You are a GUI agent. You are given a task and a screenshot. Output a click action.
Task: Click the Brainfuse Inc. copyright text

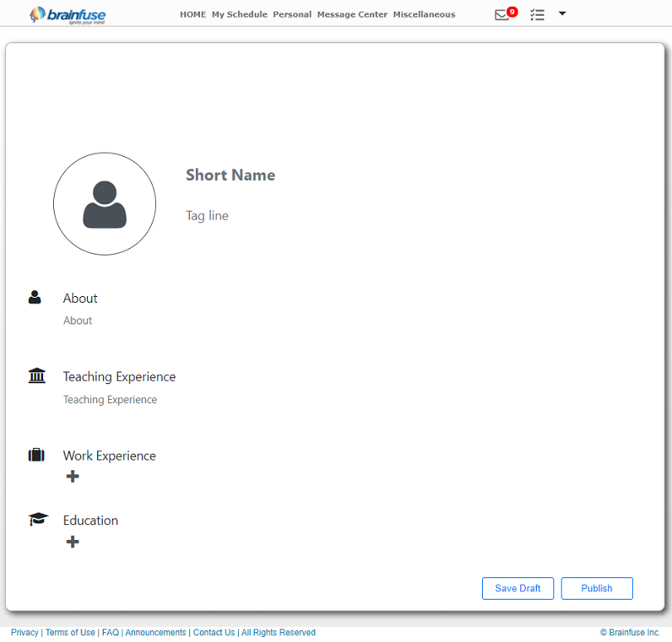click(x=630, y=633)
